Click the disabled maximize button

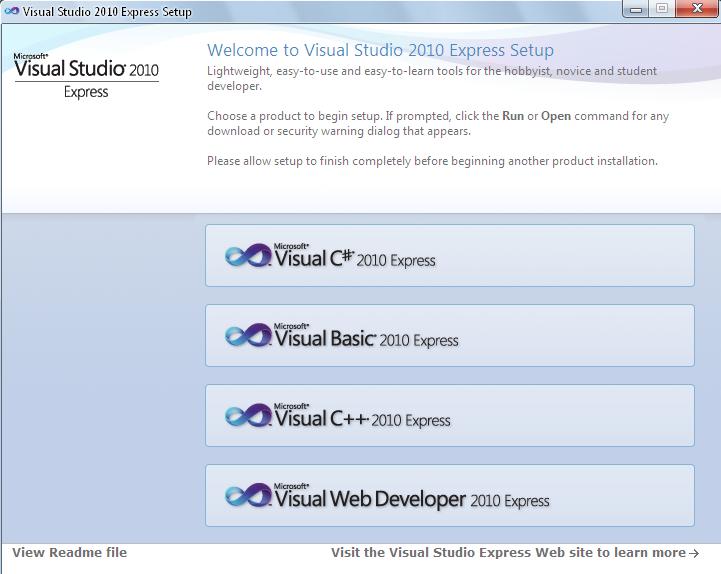coord(662,9)
